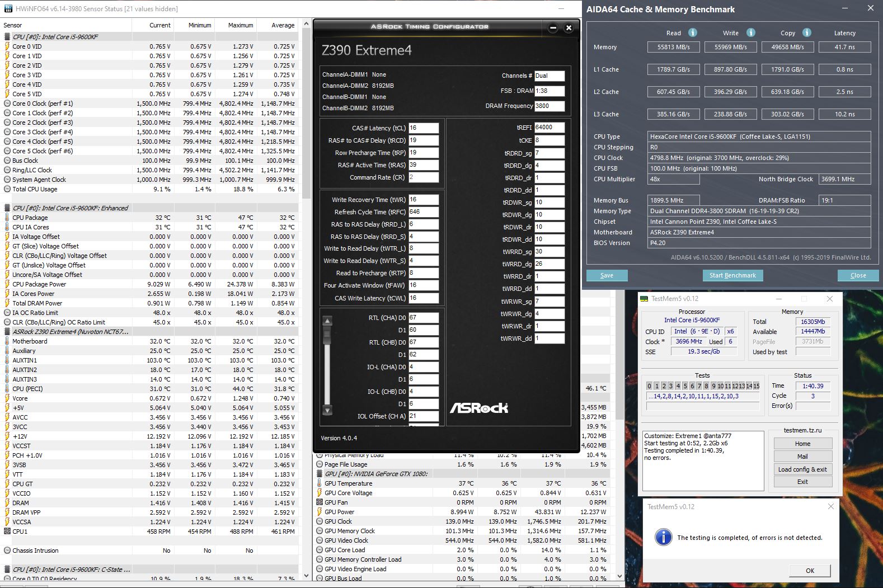Click the thermometer icon of Motherboard row
This screenshot has width=883, height=588.
[x=7, y=341]
